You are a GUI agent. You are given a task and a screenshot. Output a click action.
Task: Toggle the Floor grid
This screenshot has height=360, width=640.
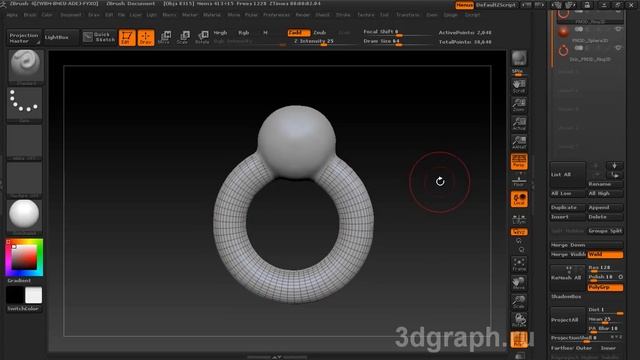click(x=519, y=181)
